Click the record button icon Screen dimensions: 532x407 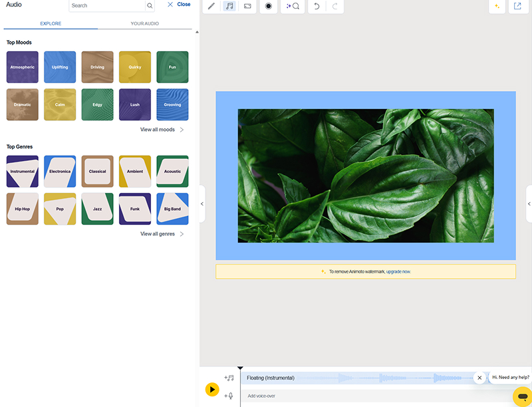click(x=269, y=6)
